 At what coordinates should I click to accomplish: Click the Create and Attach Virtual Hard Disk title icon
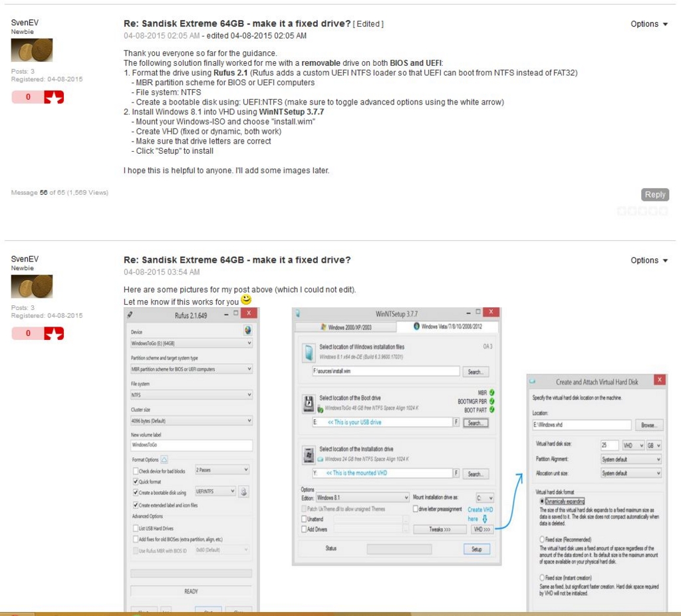click(x=533, y=381)
